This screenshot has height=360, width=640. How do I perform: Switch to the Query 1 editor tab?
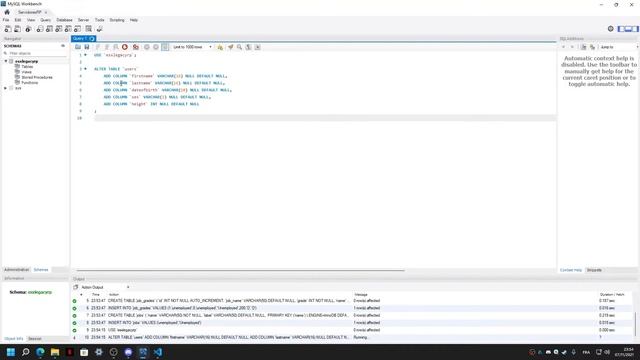pos(83,38)
